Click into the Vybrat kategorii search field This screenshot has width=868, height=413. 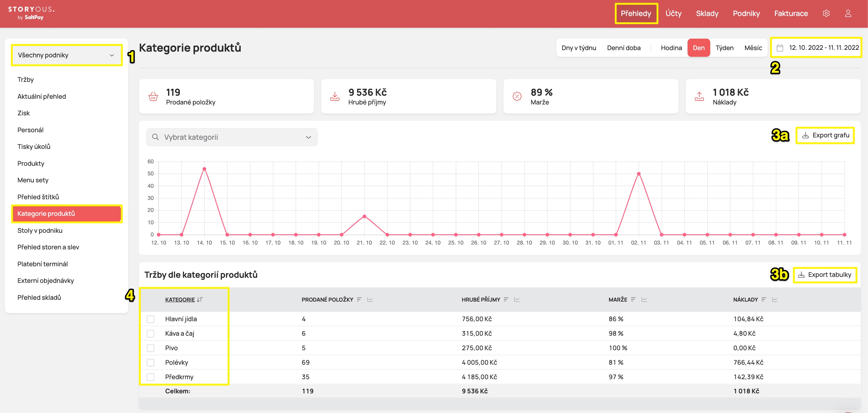pos(232,137)
